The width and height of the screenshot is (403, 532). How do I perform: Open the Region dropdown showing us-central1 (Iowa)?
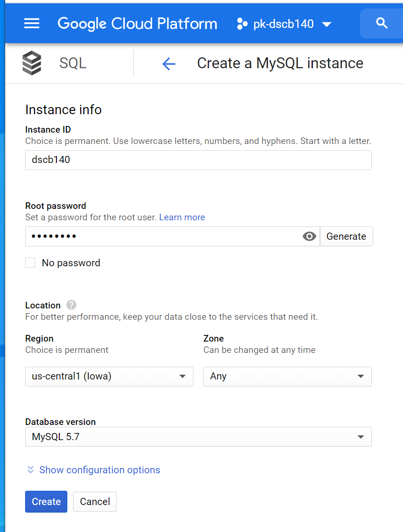(109, 377)
